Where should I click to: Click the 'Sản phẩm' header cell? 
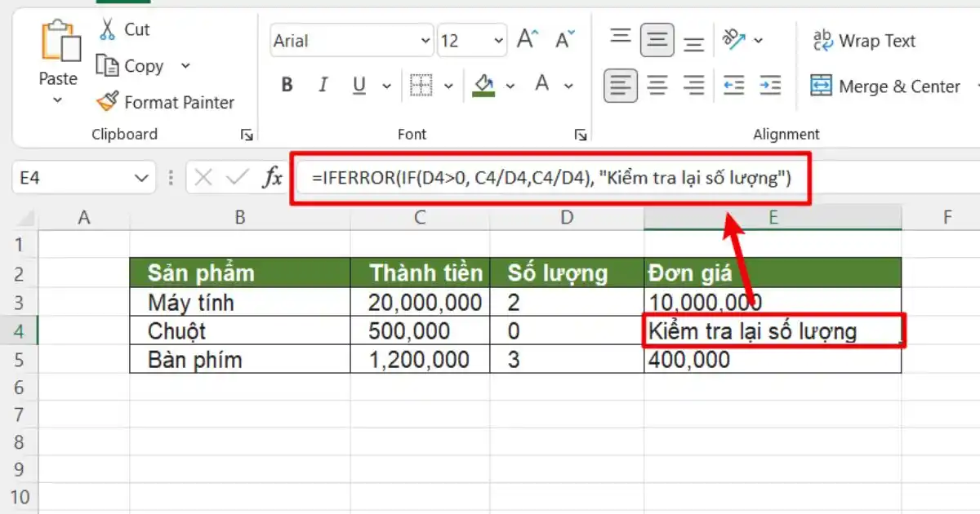[240, 273]
